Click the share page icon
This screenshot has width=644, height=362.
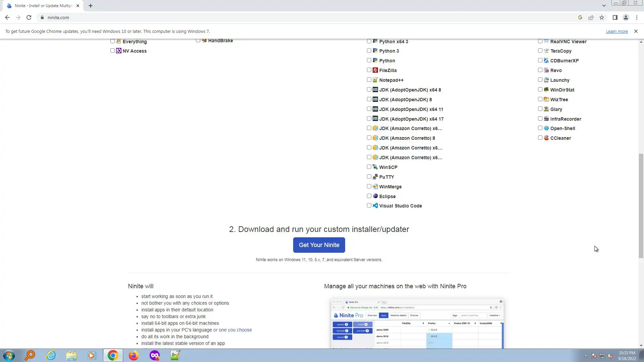(x=591, y=17)
